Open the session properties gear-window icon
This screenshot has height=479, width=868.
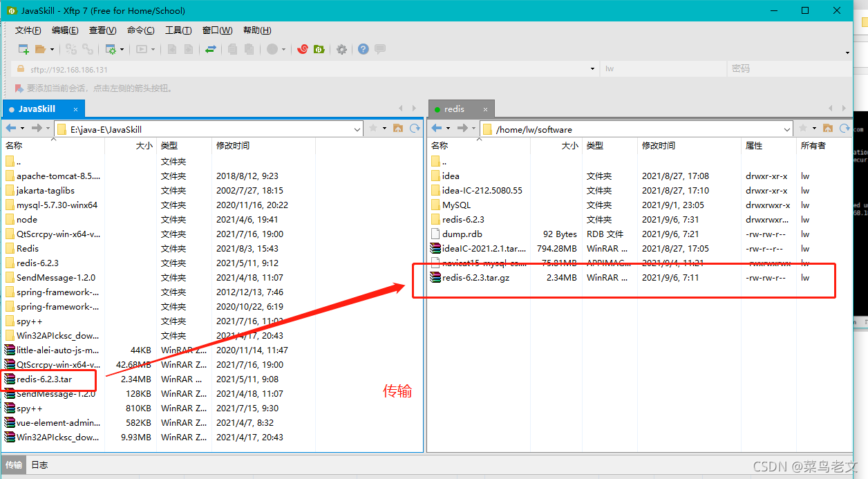tap(110, 49)
